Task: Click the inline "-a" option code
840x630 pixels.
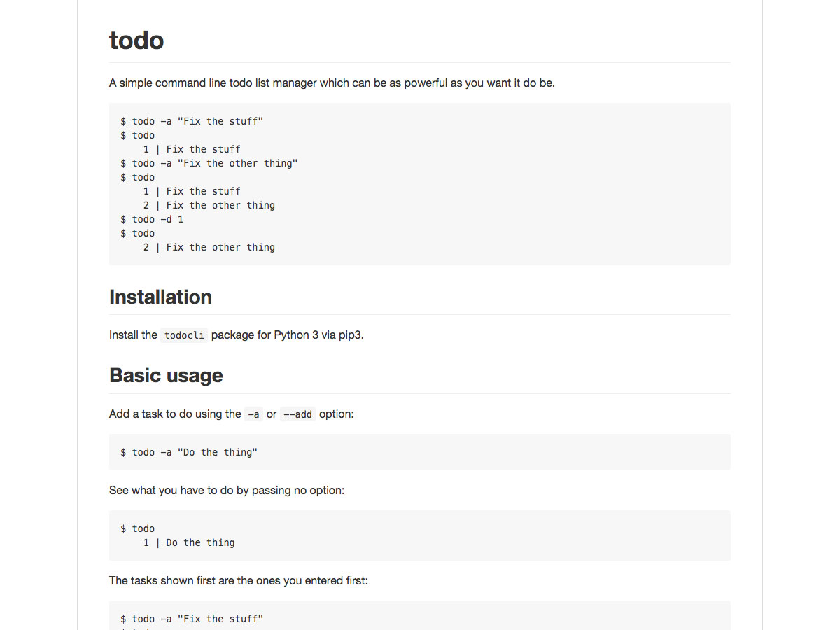Action: 253,414
